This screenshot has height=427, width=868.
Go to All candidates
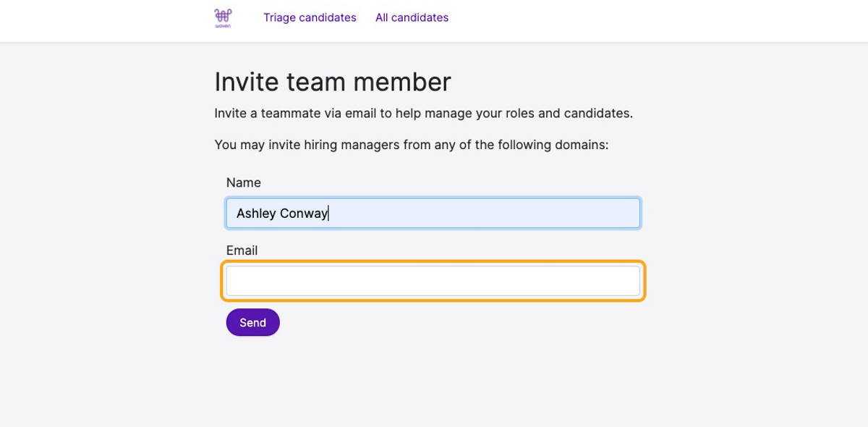point(412,17)
